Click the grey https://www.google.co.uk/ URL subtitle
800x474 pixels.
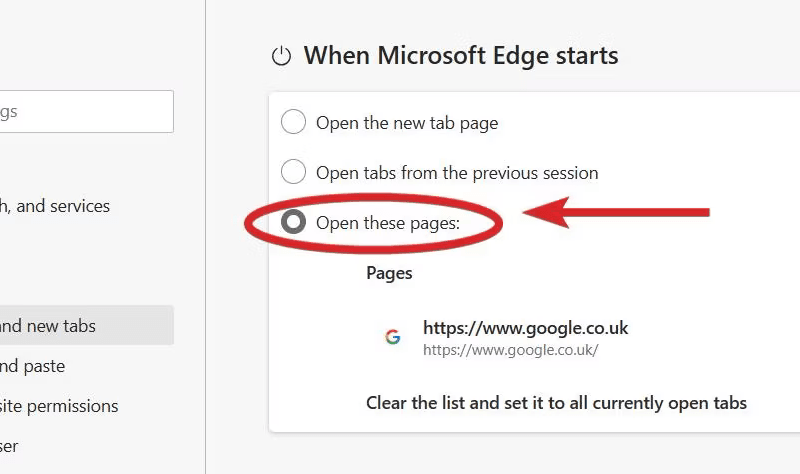point(511,350)
